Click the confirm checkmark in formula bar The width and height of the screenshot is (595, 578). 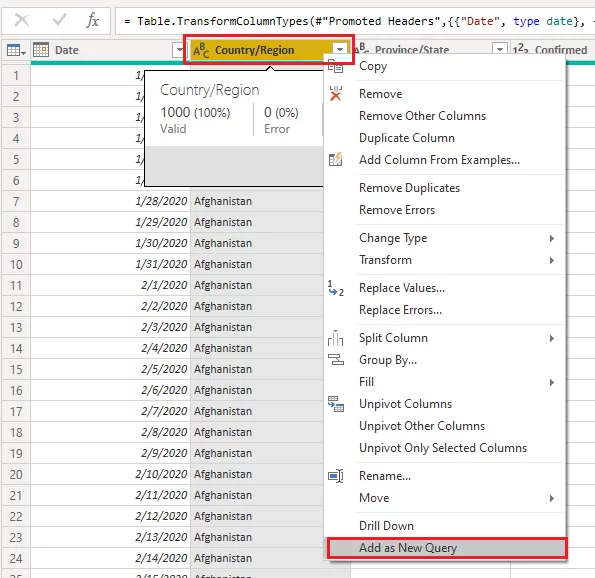(59, 20)
